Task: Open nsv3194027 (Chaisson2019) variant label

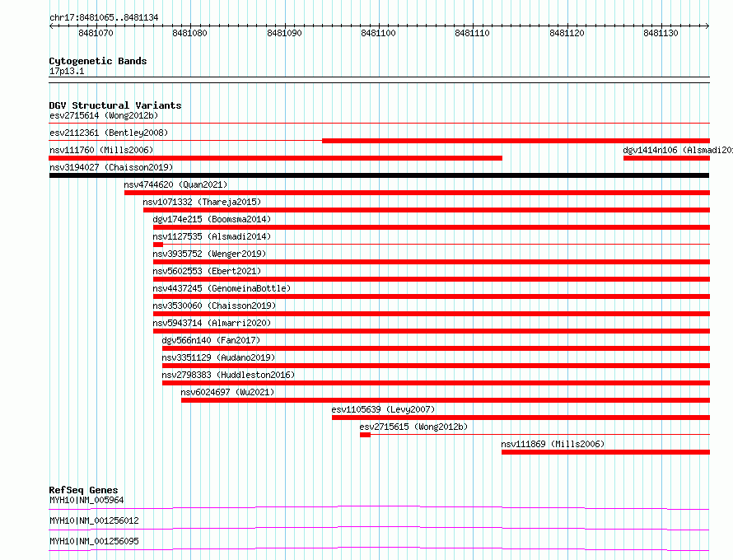Action: pyautogui.click(x=111, y=167)
